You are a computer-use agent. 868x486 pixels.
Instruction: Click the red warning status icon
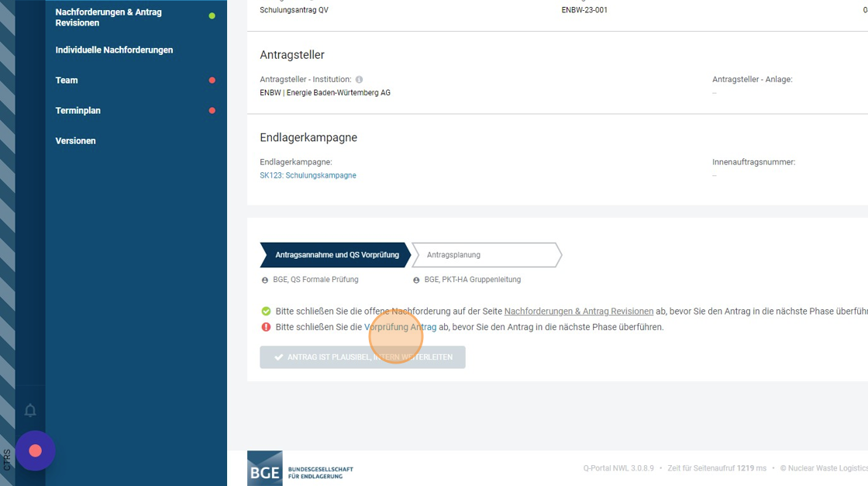[266, 327]
